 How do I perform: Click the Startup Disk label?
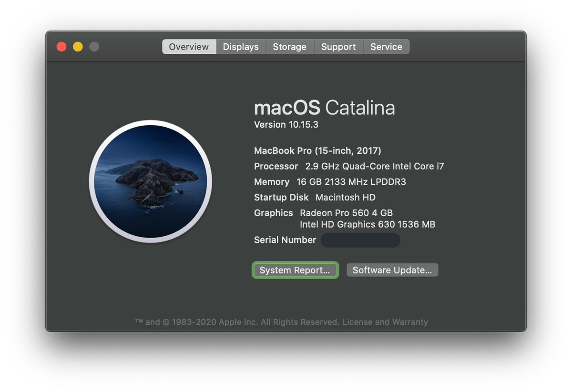pos(281,197)
